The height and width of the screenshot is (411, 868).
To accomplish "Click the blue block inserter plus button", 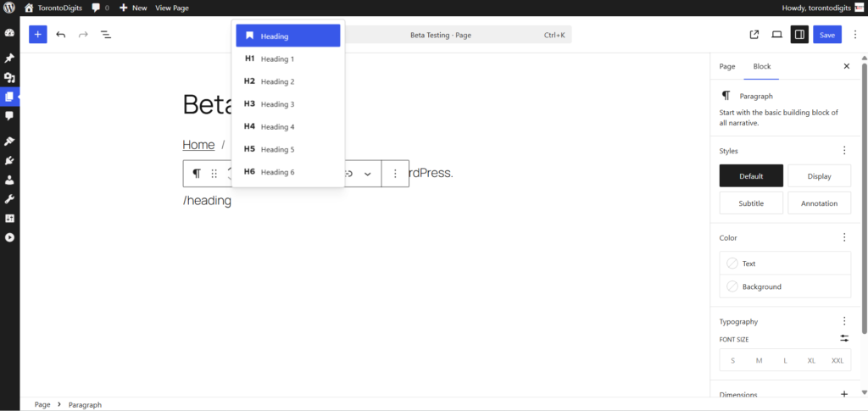I will 38,35.
